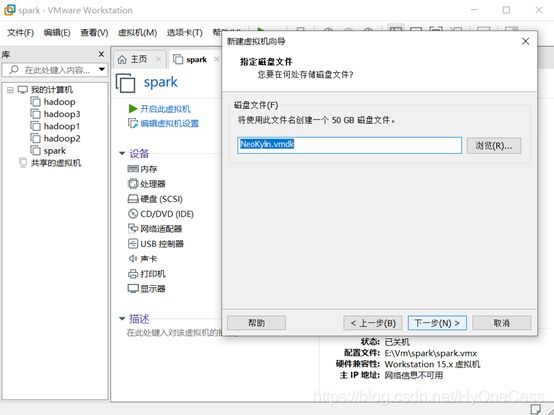554x415 pixels.
Task: Click the hadoop3 VM icon
Action: tap(35, 114)
